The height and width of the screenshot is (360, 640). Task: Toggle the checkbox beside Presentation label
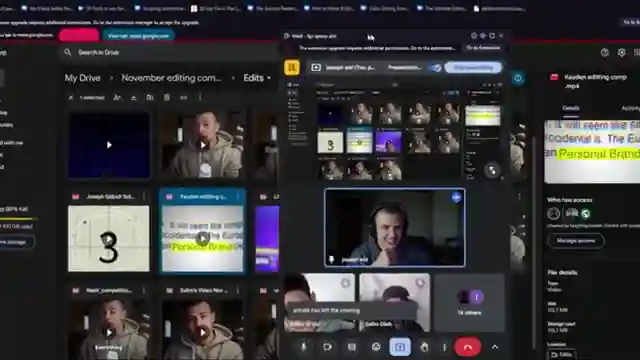click(436, 67)
